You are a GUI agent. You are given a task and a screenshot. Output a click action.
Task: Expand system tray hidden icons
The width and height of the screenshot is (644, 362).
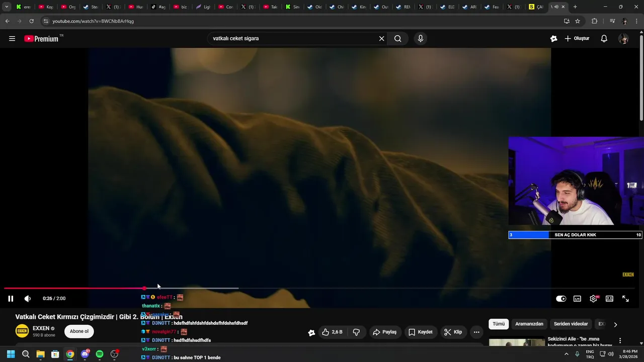[566, 354]
